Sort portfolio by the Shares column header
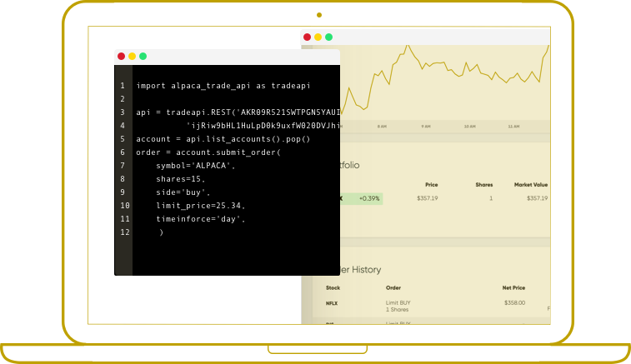 point(484,185)
